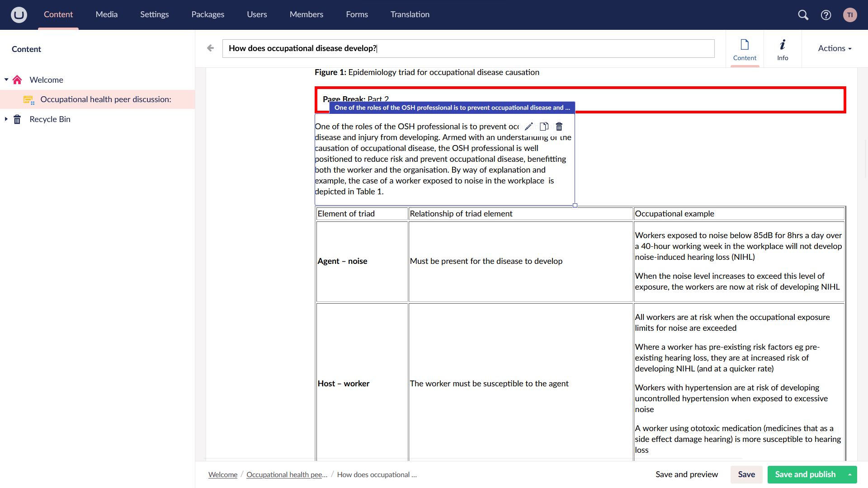The height and width of the screenshot is (488, 868).
Task: Click the back arrow beside title
Action: click(210, 48)
